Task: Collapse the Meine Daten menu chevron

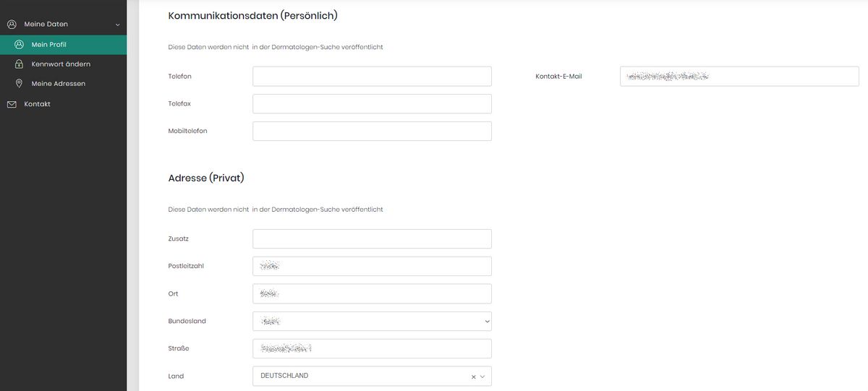Action: 118,25
